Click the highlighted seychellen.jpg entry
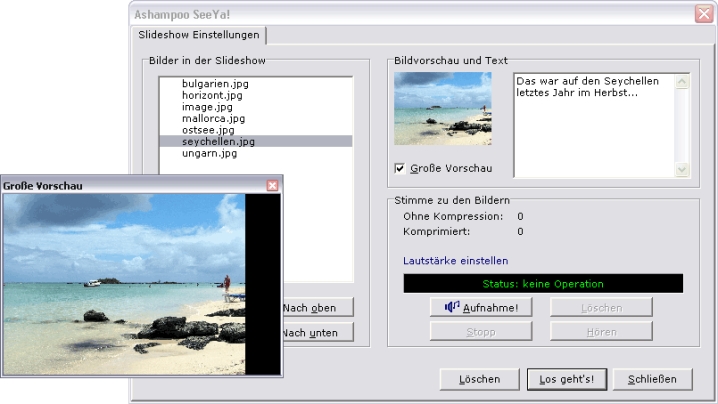This screenshot has height=404, width=718. 217,142
